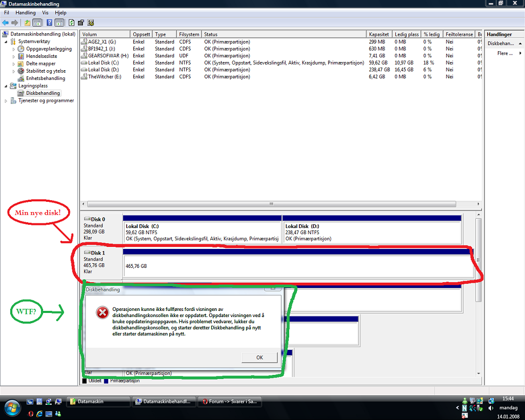Select Diskbehandling in the tree
Screen dimensions: 525x420
click(x=43, y=93)
